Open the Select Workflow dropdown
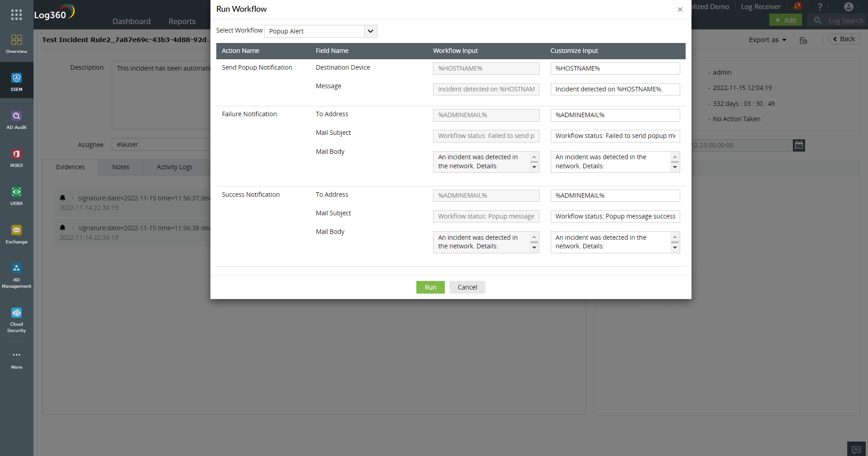Viewport: 868px width, 456px height. point(320,31)
